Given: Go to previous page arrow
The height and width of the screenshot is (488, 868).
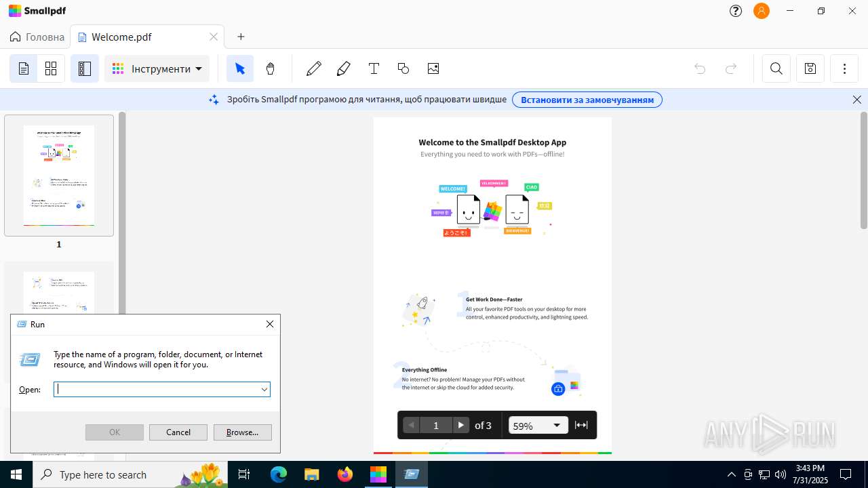Looking at the screenshot, I should tap(412, 425).
